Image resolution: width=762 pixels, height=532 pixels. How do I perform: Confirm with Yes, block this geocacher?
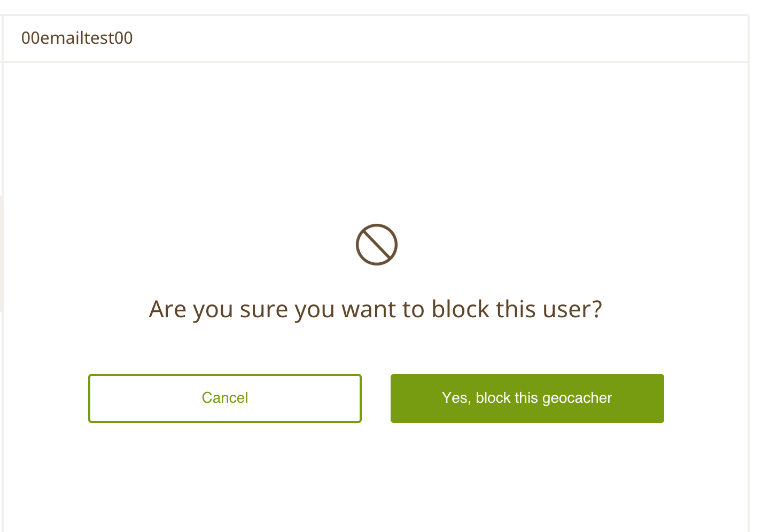(527, 398)
